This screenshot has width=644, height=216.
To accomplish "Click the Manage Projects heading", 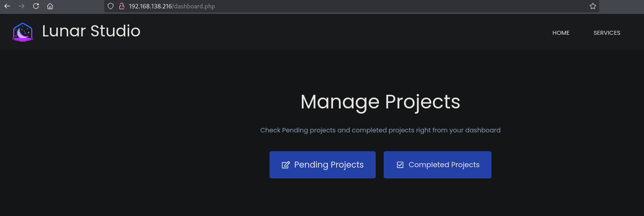I will click(x=380, y=102).
